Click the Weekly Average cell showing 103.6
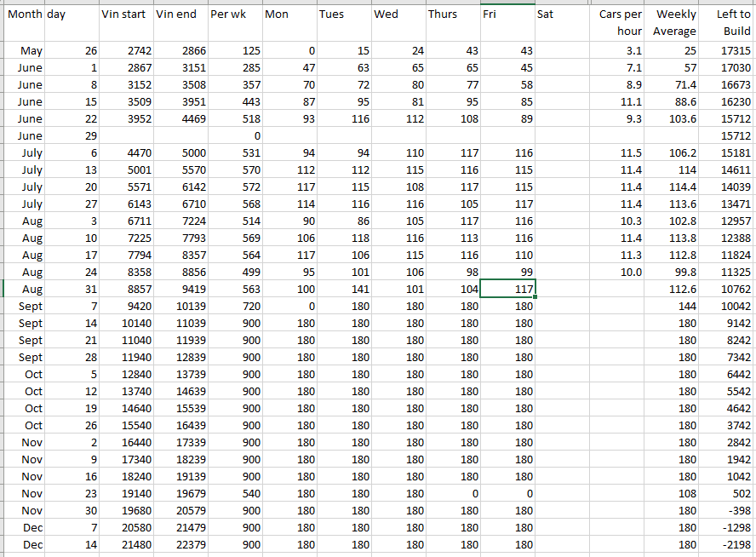 [x=673, y=118]
